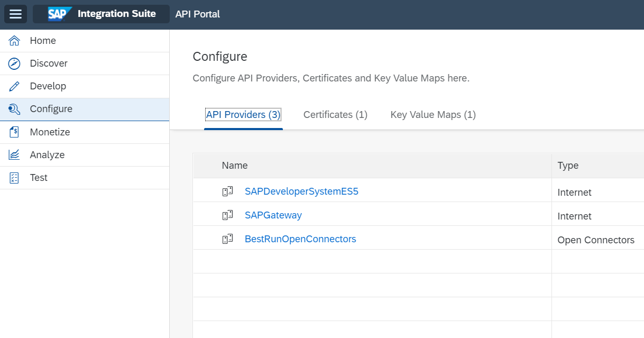Select Configure in the sidebar
This screenshot has width=644, height=338.
pos(85,109)
